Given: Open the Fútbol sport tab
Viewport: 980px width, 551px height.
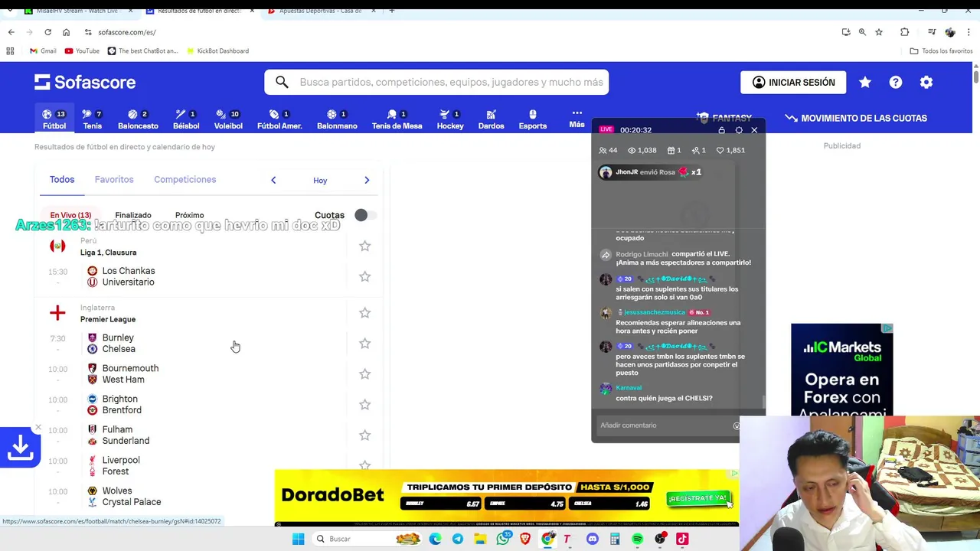Looking at the screenshot, I should tap(54, 119).
